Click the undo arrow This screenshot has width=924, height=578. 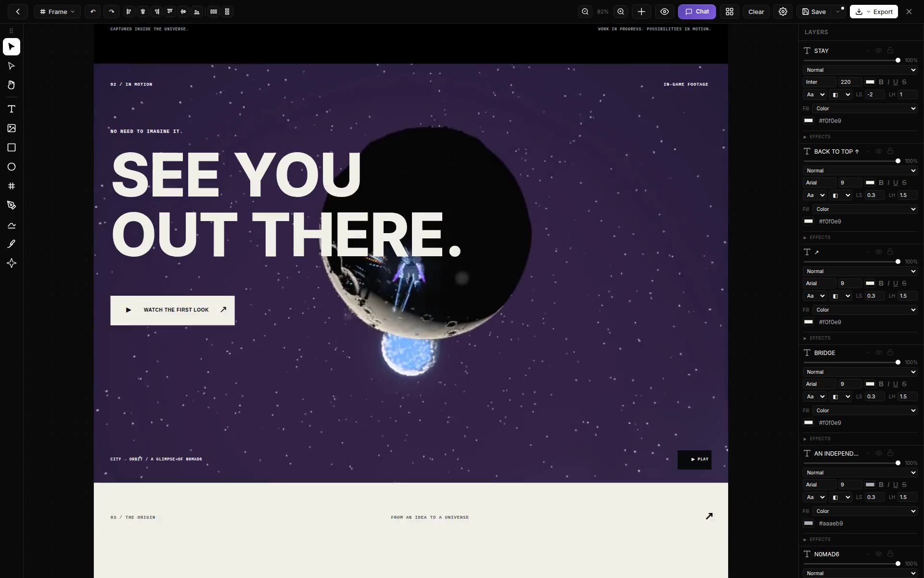pyautogui.click(x=93, y=12)
